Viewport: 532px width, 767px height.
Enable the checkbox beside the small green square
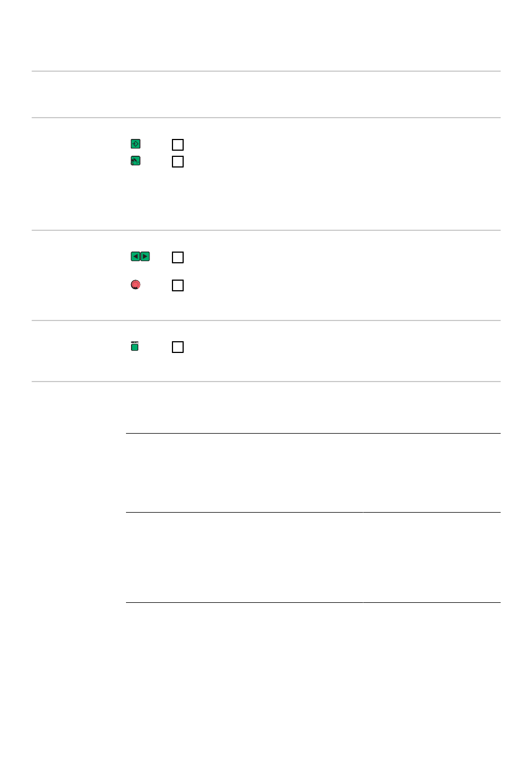pyautogui.click(x=178, y=347)
